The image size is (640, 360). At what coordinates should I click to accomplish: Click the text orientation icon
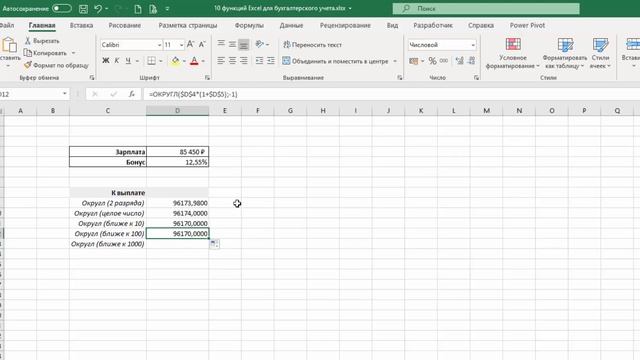coord(260,44)
